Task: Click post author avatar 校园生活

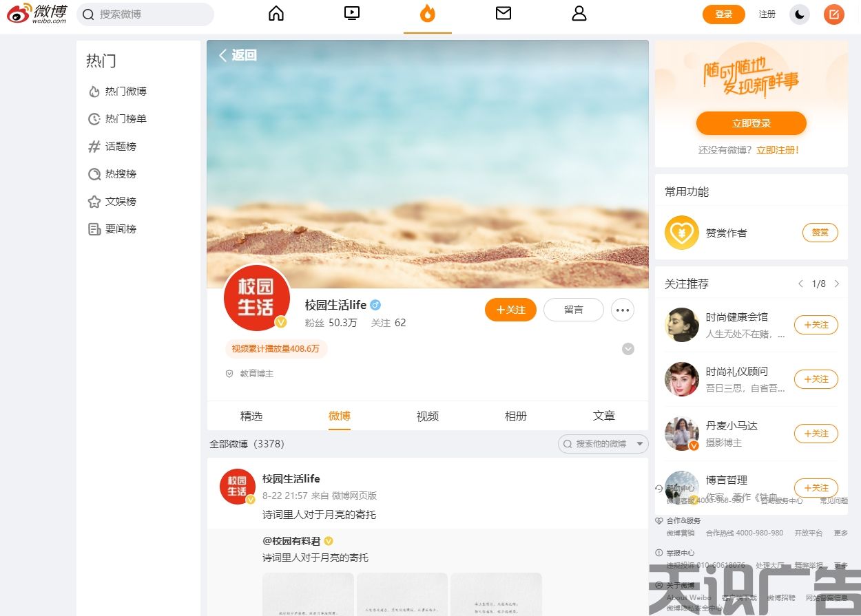Action: tap(238, 487)
